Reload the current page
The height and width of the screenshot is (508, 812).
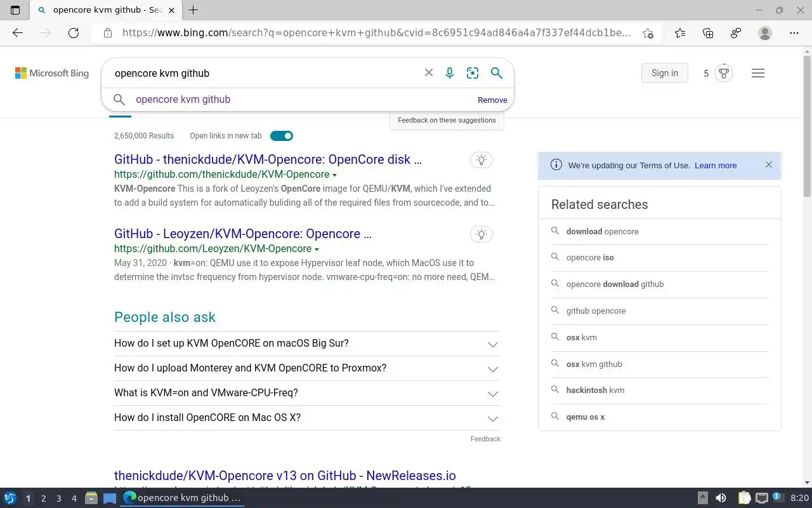[74, 33]
